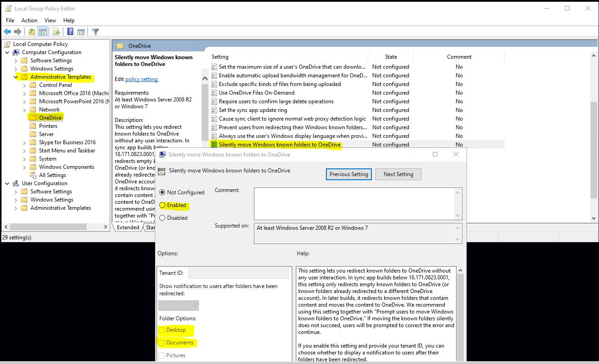Click the Filter toolbar icon
The height and width of the screenshot is (364, 599).
96,31
